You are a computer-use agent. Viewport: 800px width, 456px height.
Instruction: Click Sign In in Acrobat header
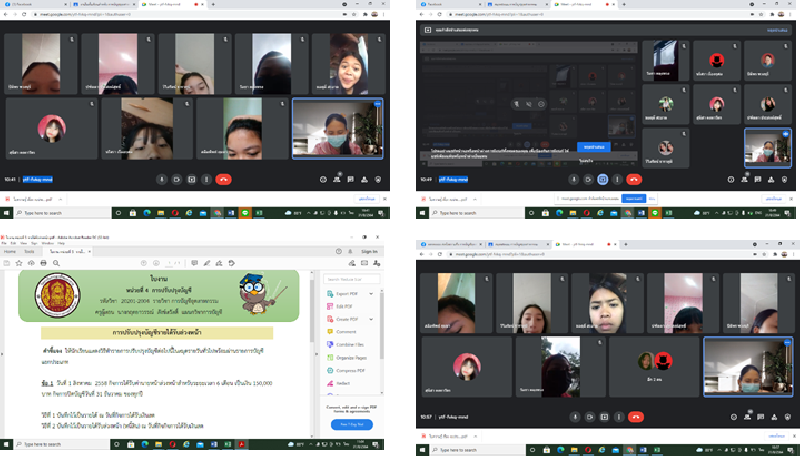point(369,251)
